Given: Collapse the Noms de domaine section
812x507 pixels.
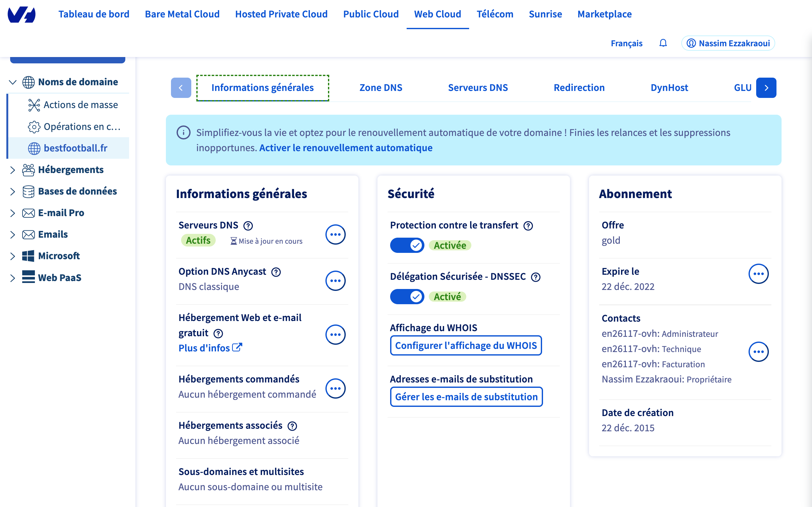Looking at the screenshot, I should 13,82.
